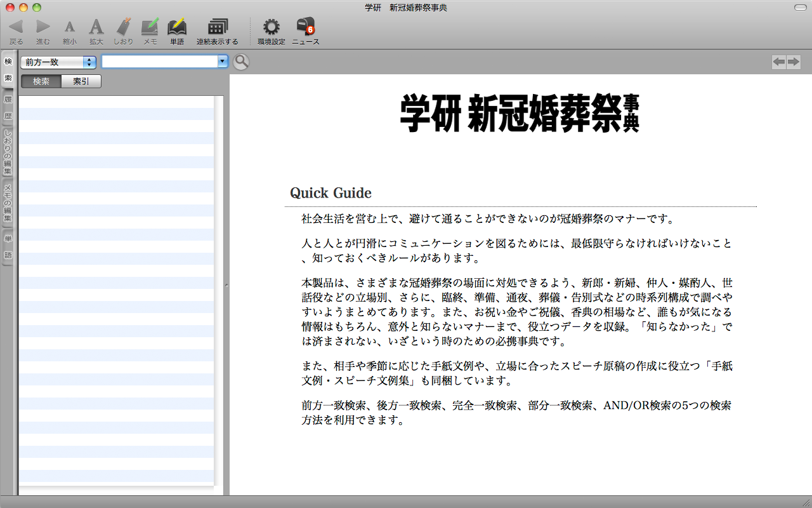Click the next-page right arrow button

pyautogui.click(x=793, y=62)
